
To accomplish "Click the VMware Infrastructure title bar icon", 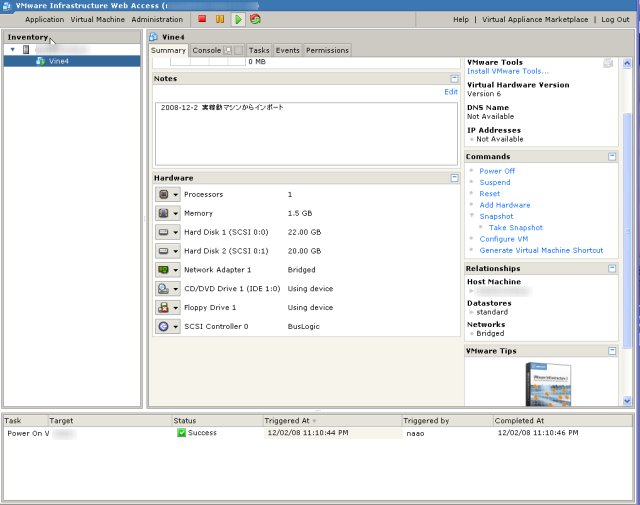I will click(x=7, y=6).
